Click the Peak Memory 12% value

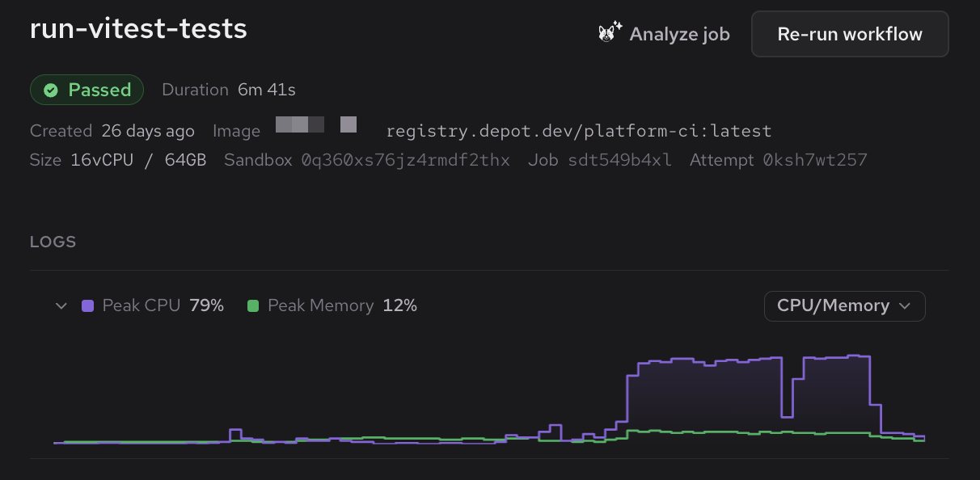(399, 305)
